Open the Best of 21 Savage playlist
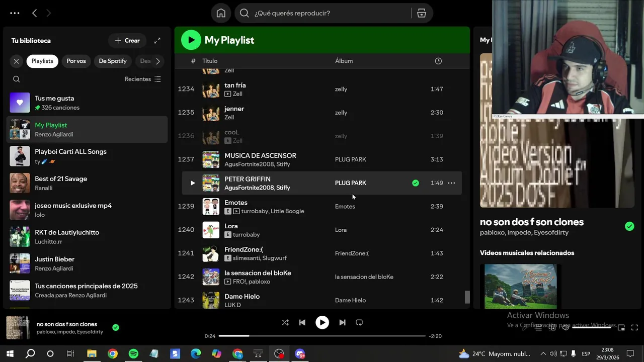Image resolution: width=644 pixels, height=362 pixels. [87, 183]
